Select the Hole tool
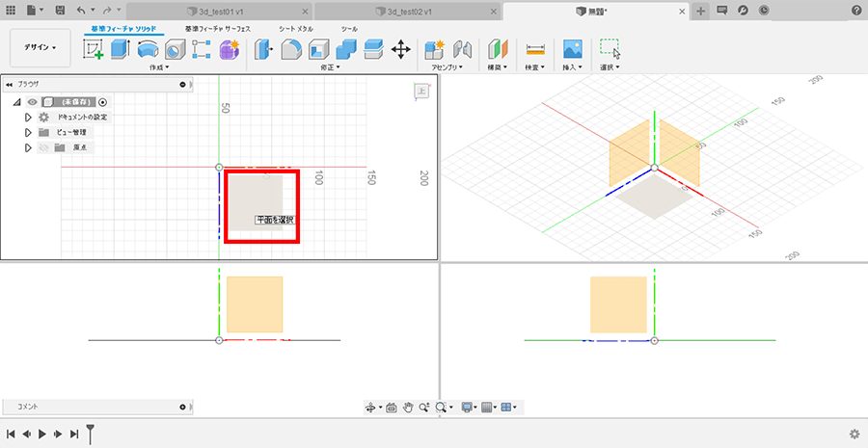The height and width of the screenshot is (448, 868). 175,50
